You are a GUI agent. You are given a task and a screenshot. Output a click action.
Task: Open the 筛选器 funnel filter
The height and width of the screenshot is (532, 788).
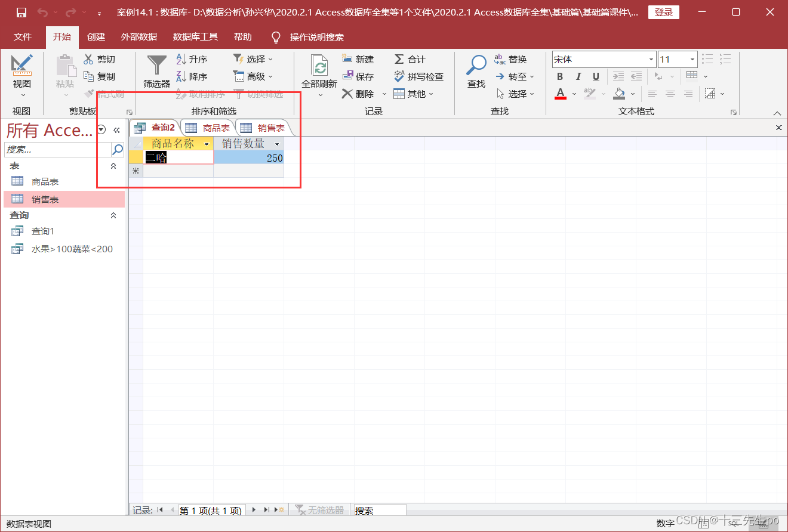pyautogui.click(x=157, y=72)
